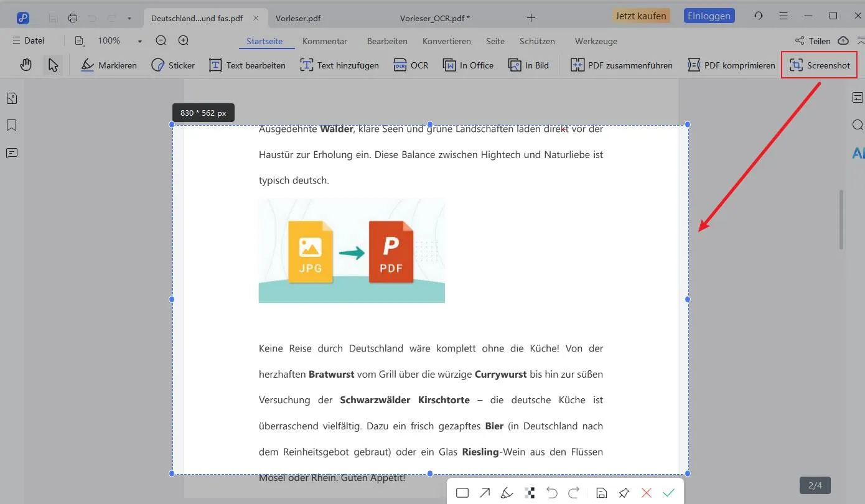Open the Schützen ribbon tab
865x504 pixels.
537,41
